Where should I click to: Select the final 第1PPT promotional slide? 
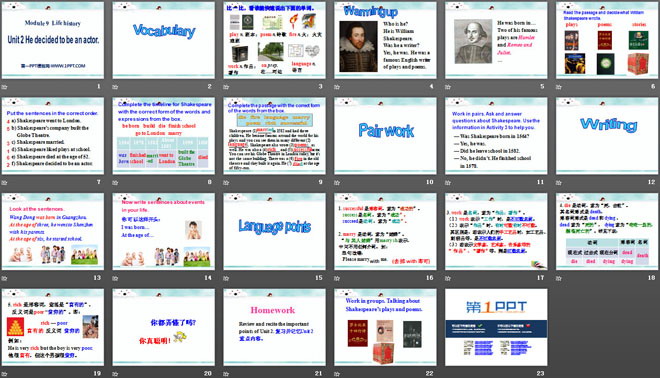click(496, 327)
